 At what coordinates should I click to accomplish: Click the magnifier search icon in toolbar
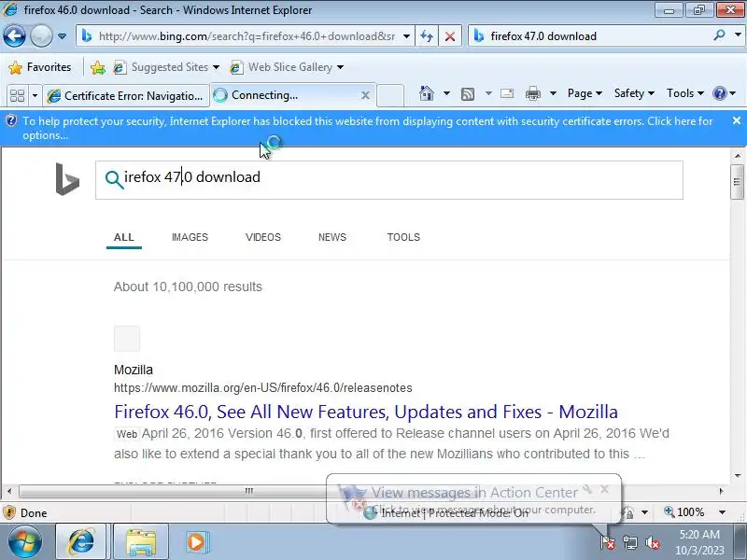point(719,35)
